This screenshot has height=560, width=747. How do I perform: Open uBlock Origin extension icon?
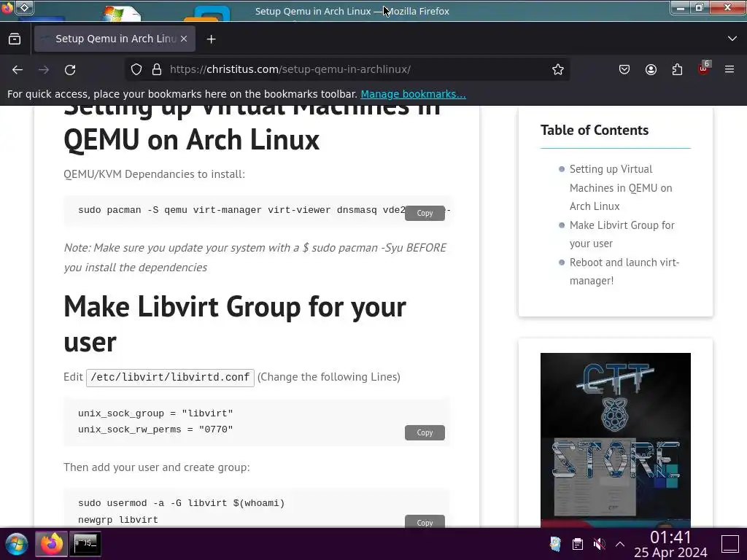click(704, 69)
